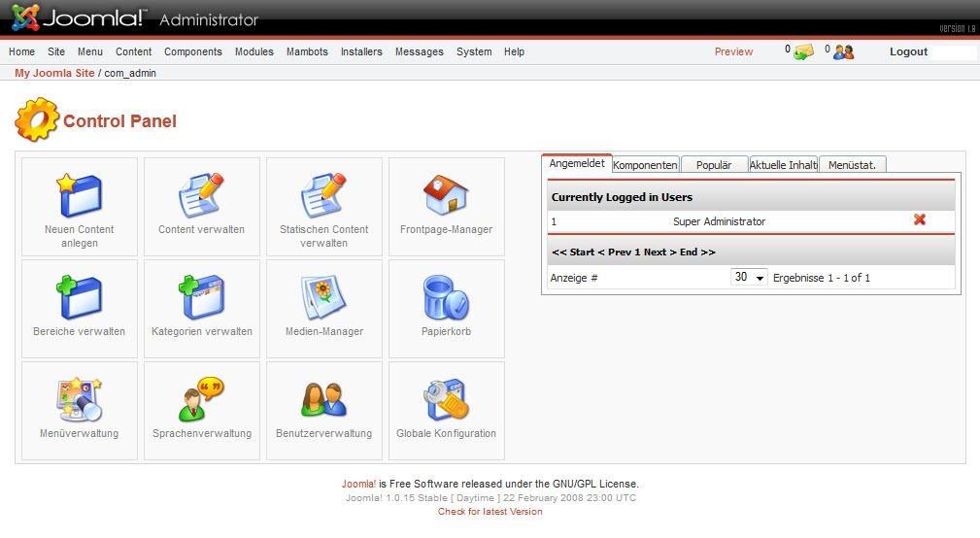This screenshot has height=538, width=980.
Task: Click the Content verwalten icon
Action: point(201,195)
